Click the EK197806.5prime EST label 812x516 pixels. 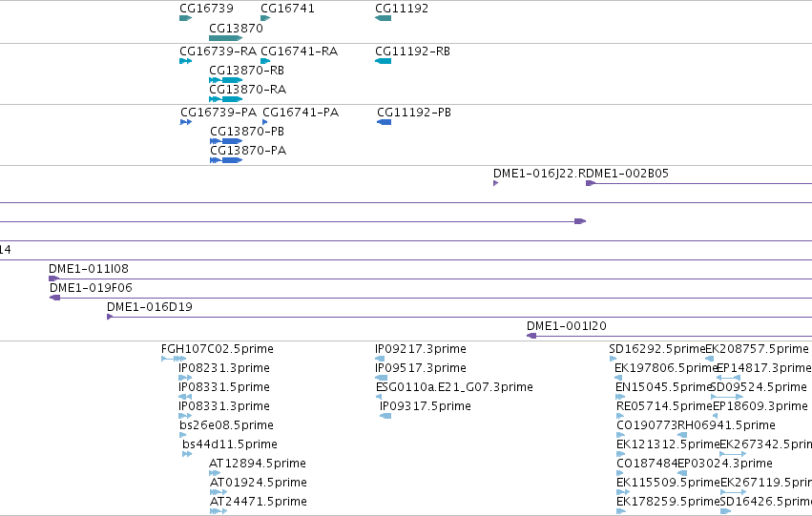pyautogui.click(x=666, y=368)
